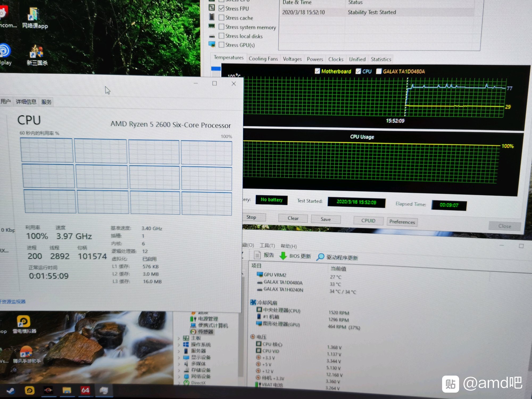Enable the GALAX TA1D0480A graph checkbox
Screen dimensions: 532x399
point(379,71)
